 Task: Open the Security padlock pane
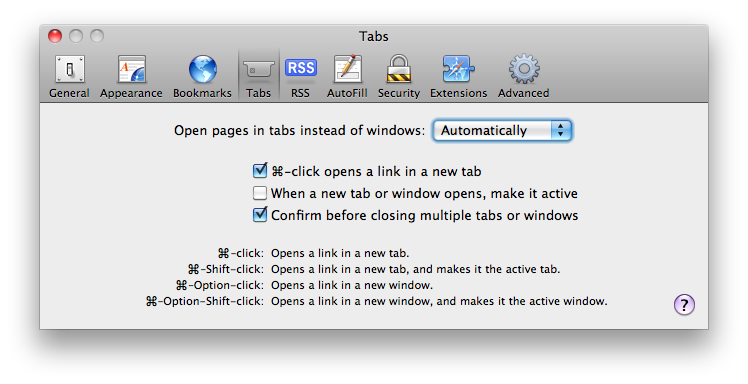[x=399, y=76]
